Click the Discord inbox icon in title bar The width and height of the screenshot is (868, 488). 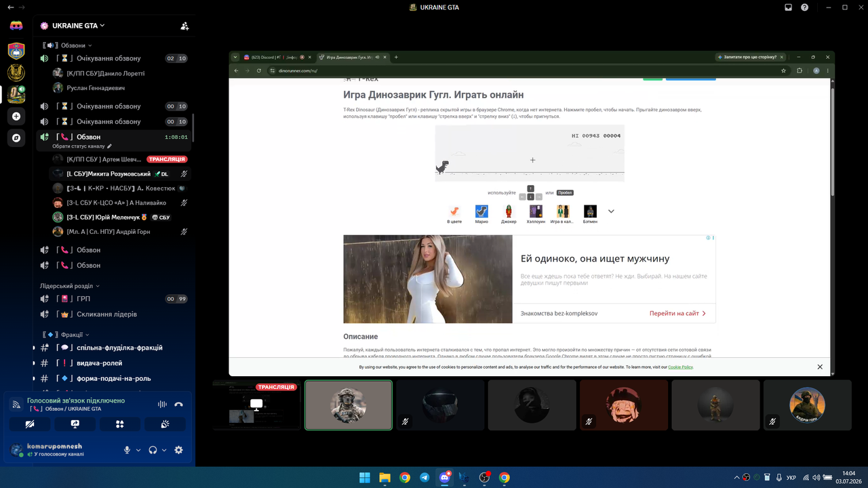pyautogui.click(x=789, y=7)
